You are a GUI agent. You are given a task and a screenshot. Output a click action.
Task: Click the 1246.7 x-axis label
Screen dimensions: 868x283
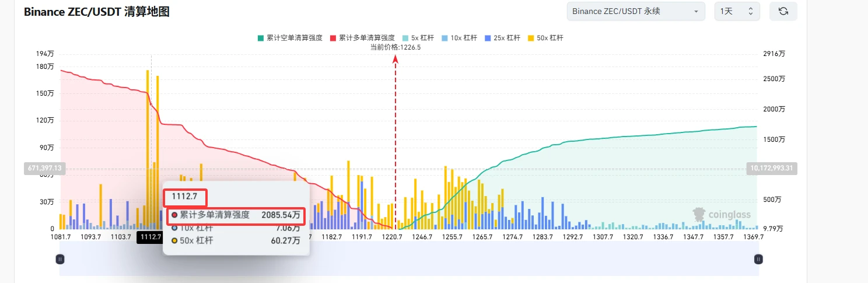pos(422,237)
